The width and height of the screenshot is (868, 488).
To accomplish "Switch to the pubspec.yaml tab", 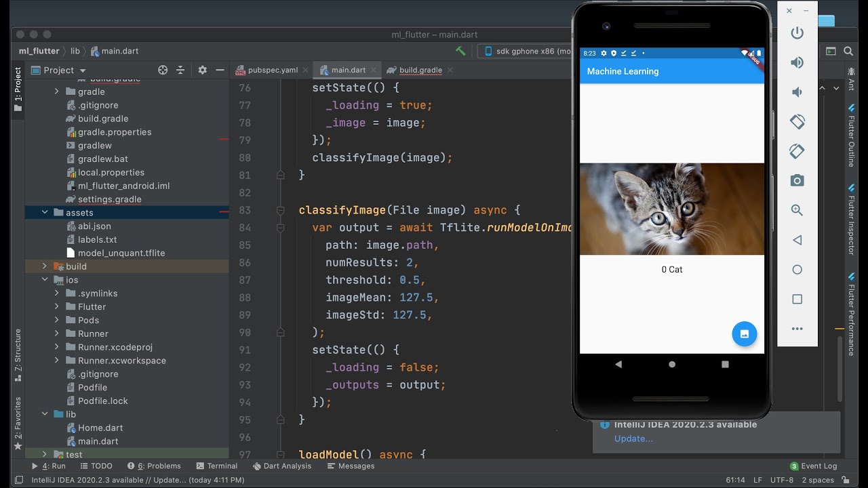I will pos(267,70).
